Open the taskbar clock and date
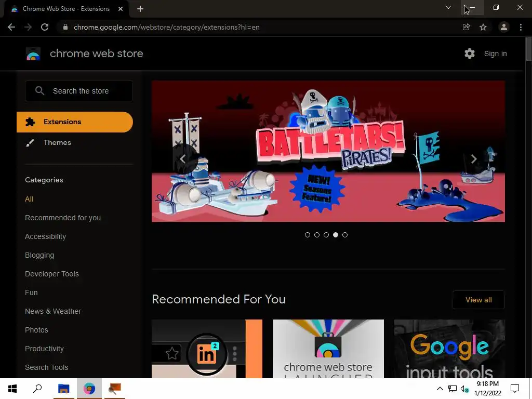Image resolution: width=532 pixels, height=399 pixels. tap(487, 389)
